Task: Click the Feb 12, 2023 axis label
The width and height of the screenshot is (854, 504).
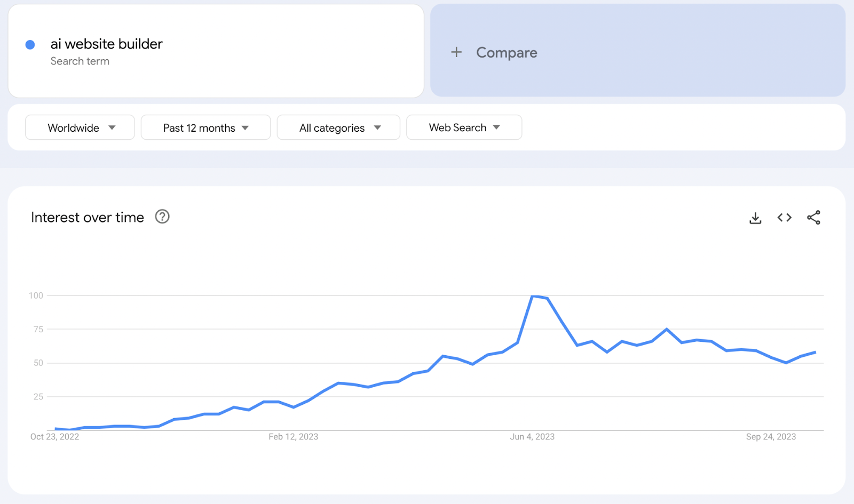Action: coord(293,437)
